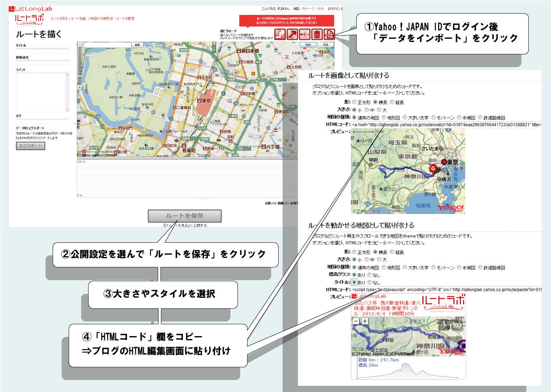Choose 大きい文字 map type in movable map section

pos(405,267)
